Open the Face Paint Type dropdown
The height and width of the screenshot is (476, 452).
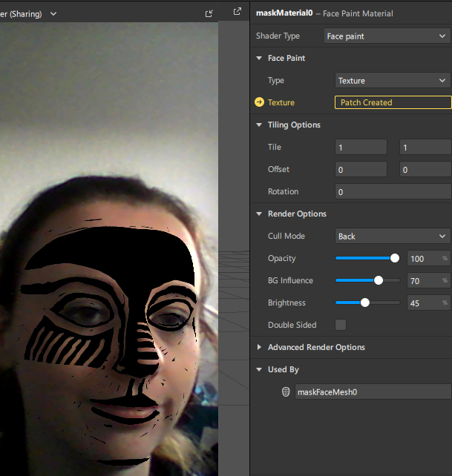(392, 80)
